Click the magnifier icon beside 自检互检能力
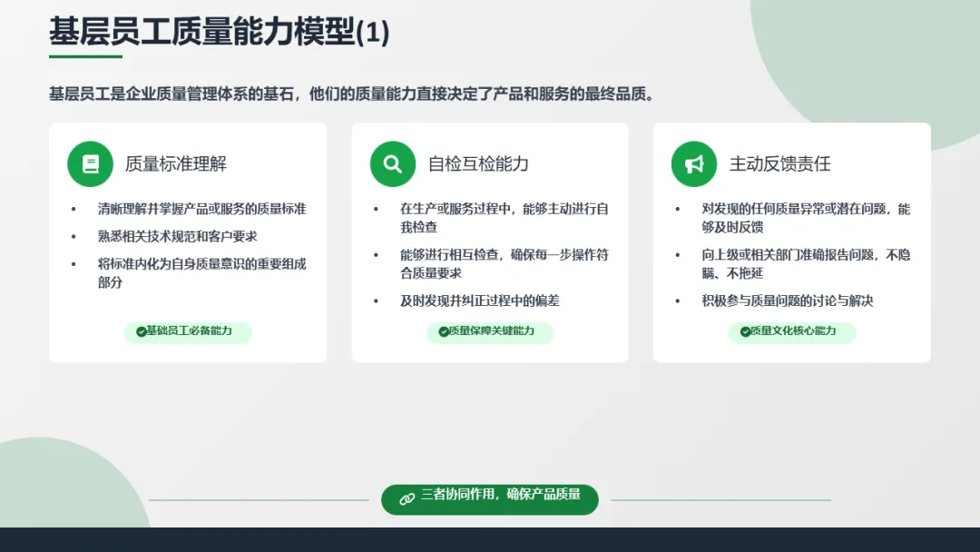Screen dimensions: 980x552 click(x=393, y=163)
